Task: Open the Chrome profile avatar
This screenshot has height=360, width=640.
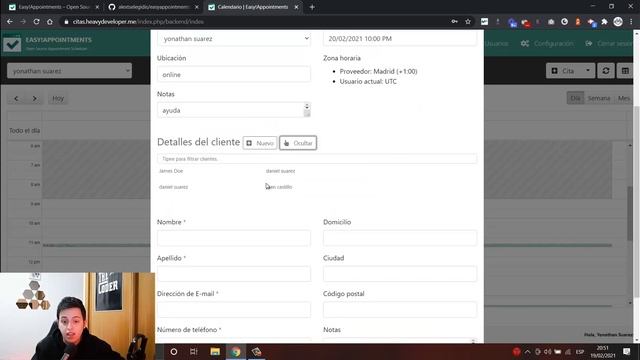Action: pos(618,22)
